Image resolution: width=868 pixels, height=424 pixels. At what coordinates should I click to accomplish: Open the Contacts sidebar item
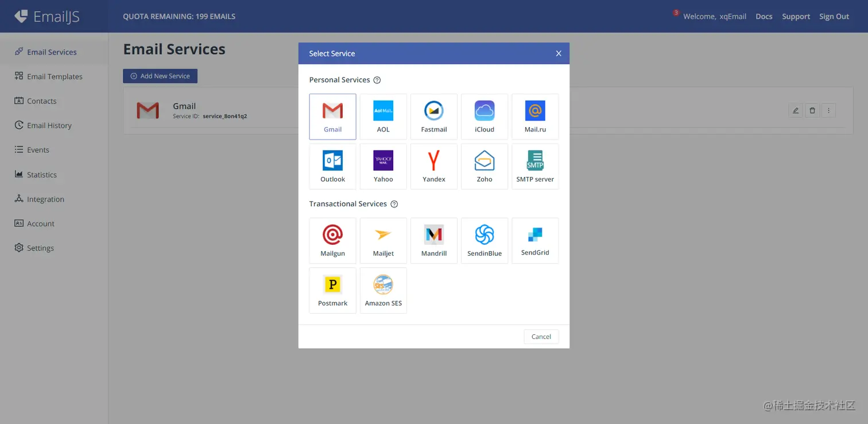click(x=54, y=101)
